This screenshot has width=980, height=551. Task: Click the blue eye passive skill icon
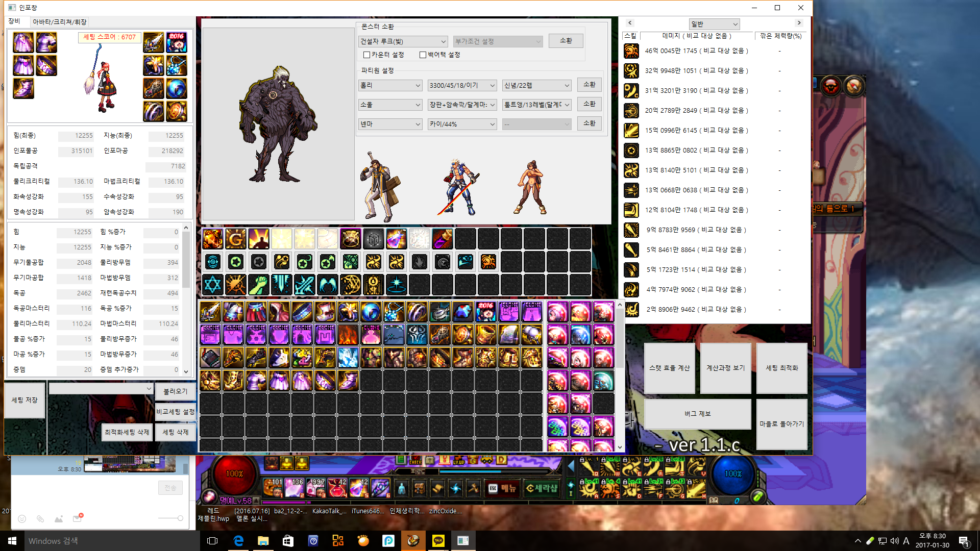click(212, 262)
